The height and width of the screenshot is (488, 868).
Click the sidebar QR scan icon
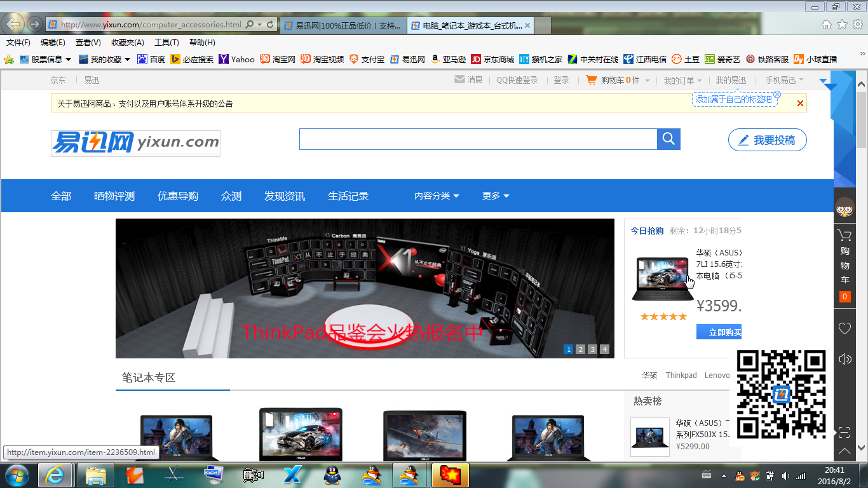844,433
